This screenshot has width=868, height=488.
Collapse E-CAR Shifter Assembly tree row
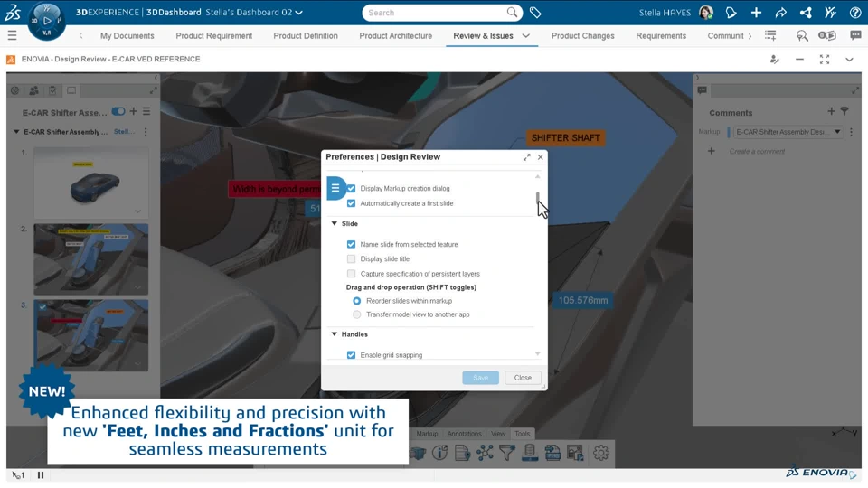click(x=16, y=132)
